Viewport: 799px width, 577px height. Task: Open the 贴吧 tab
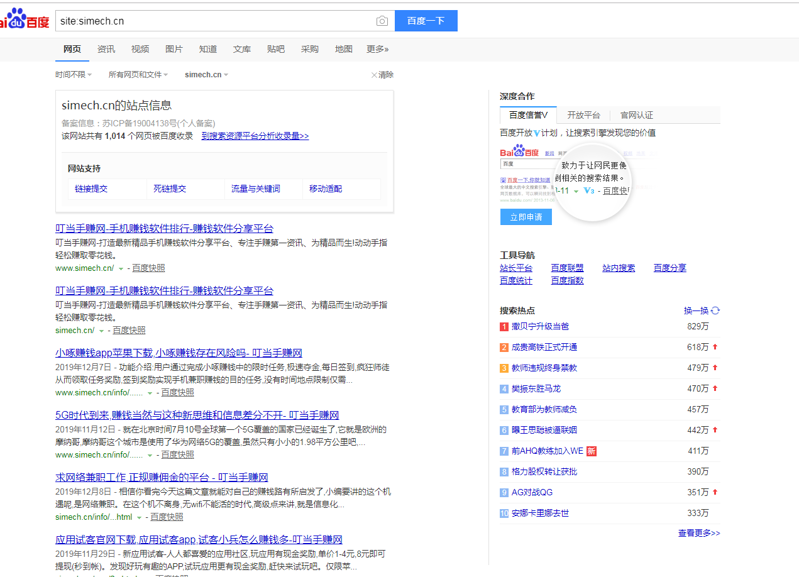pos(276,49)
